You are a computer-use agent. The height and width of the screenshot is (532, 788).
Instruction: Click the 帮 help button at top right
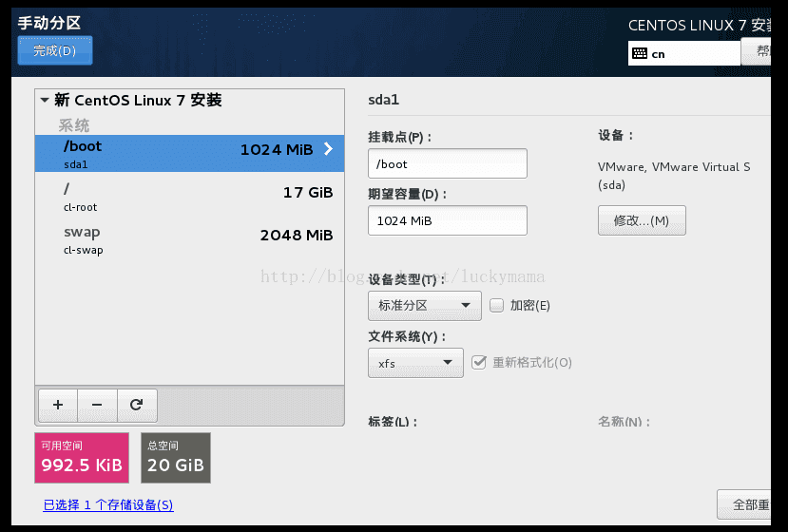[757, 50]
